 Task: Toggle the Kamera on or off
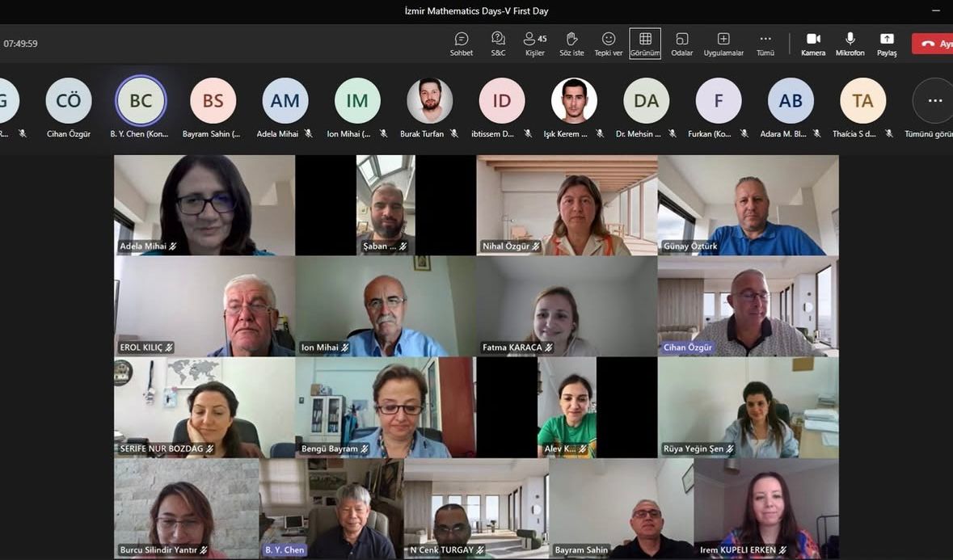click(813, 44)
